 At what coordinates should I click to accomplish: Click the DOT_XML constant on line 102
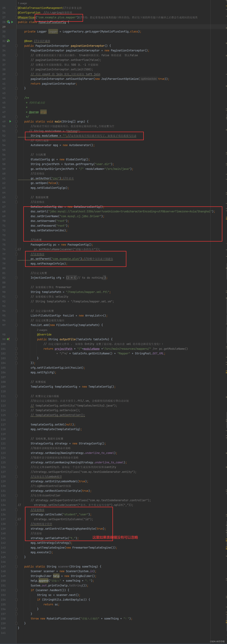tap(158, 354)
